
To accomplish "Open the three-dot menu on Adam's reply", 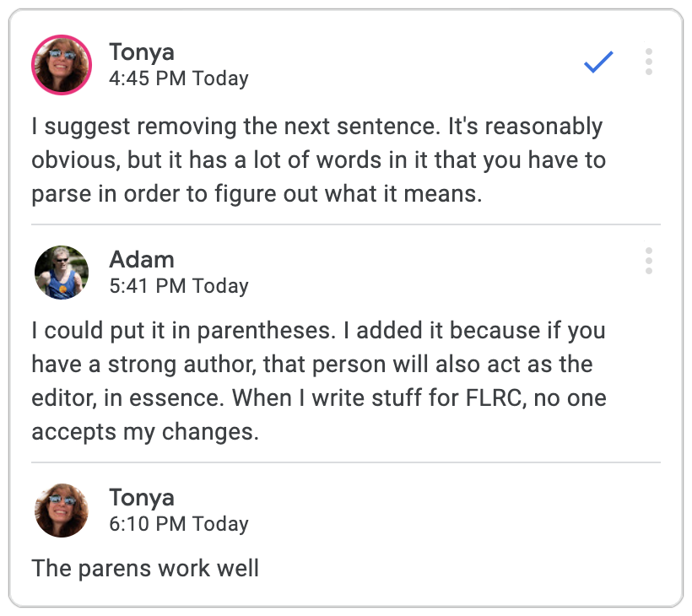I will point(648,261).
